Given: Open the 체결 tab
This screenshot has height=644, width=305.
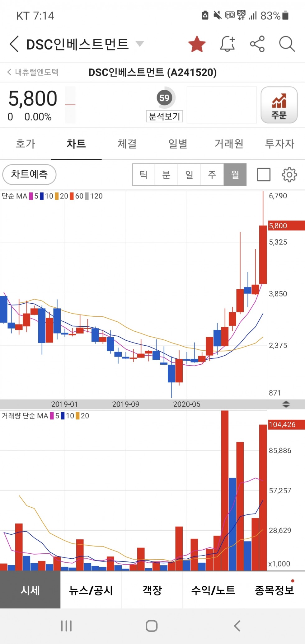Looking at the screenshot, I should [x=127, y=144].
